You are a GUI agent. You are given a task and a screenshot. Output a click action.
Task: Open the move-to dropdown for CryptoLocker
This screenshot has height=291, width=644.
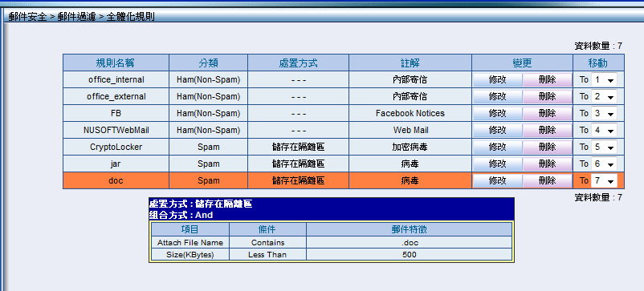(604, 147)
